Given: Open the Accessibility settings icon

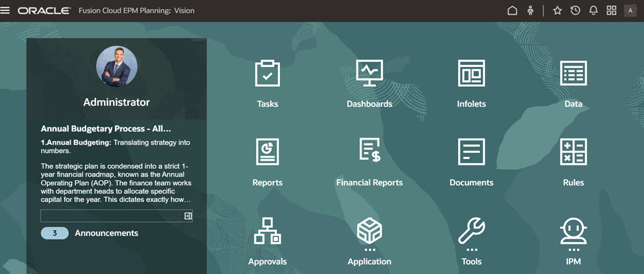Looking at the screenshot, I should (530, 11).
